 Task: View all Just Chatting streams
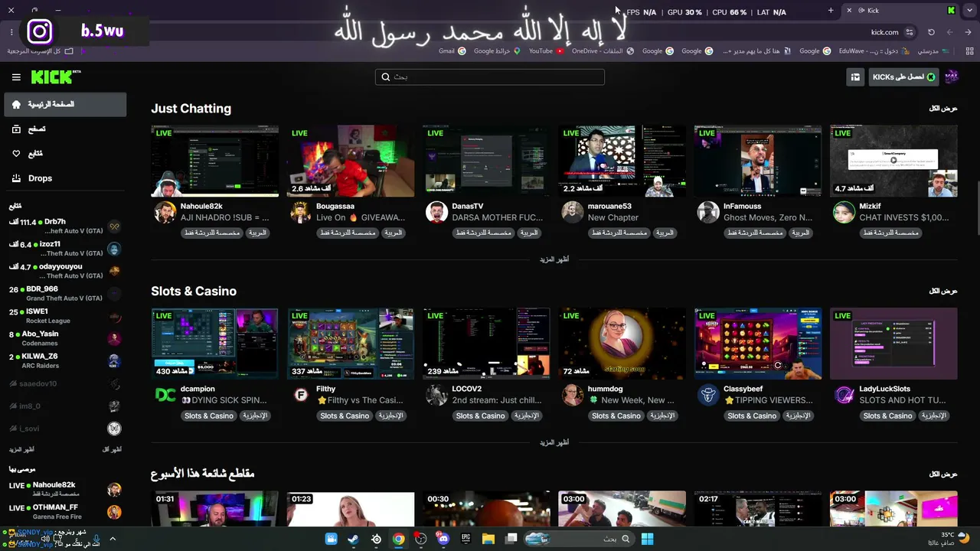click(x=943, y=109)
